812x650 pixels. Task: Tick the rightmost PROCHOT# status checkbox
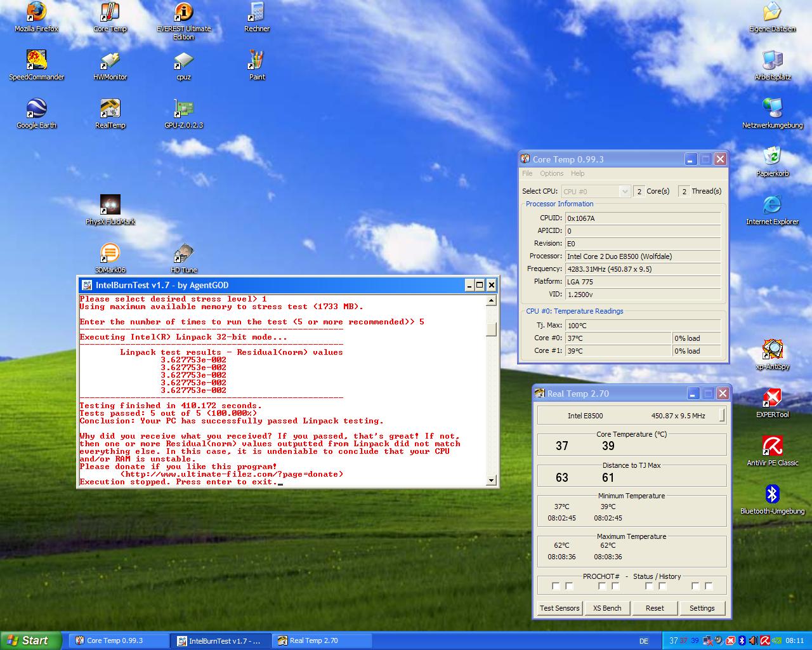tap(709, 586)
